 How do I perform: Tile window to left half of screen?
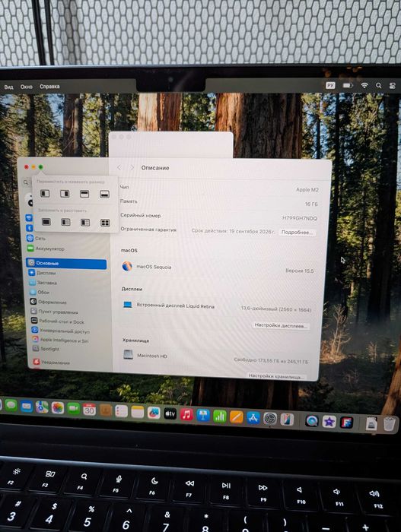tap(45, 193)
